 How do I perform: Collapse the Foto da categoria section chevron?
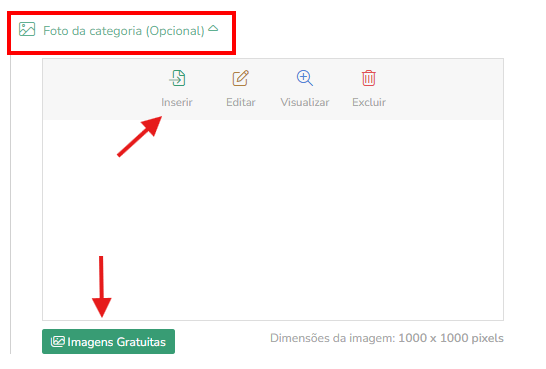coord(213,28)
